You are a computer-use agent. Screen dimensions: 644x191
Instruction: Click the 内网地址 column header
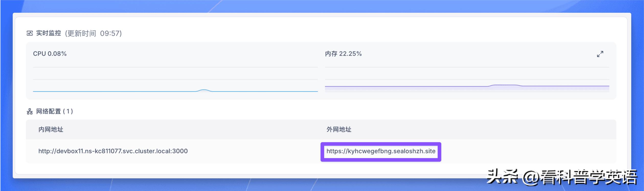51,130
